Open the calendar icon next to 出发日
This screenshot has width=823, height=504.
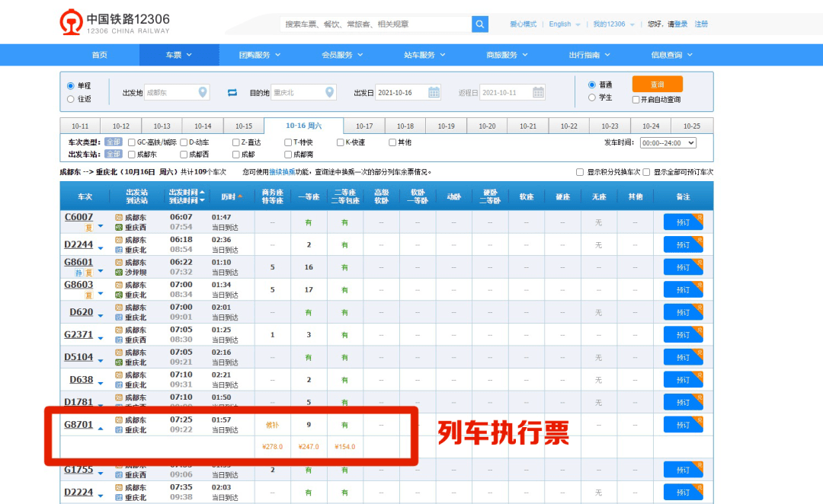[x=433, y=92]
